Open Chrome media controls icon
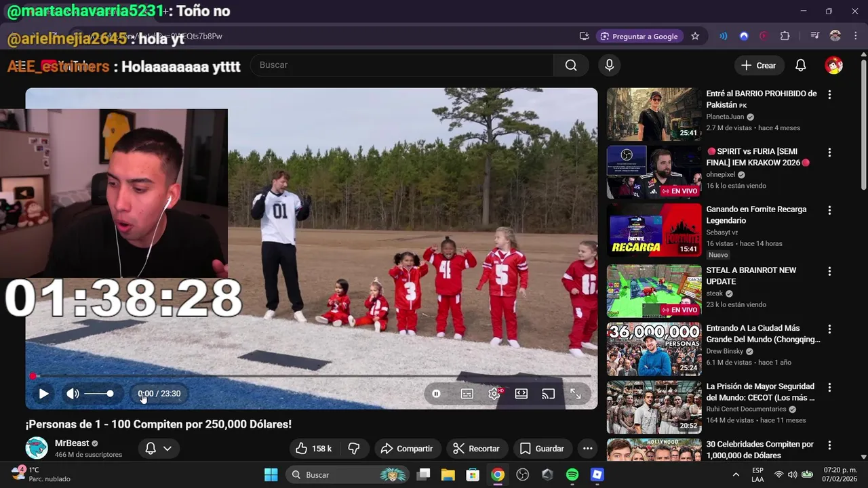The image size is (868, 488). point(815,36)
